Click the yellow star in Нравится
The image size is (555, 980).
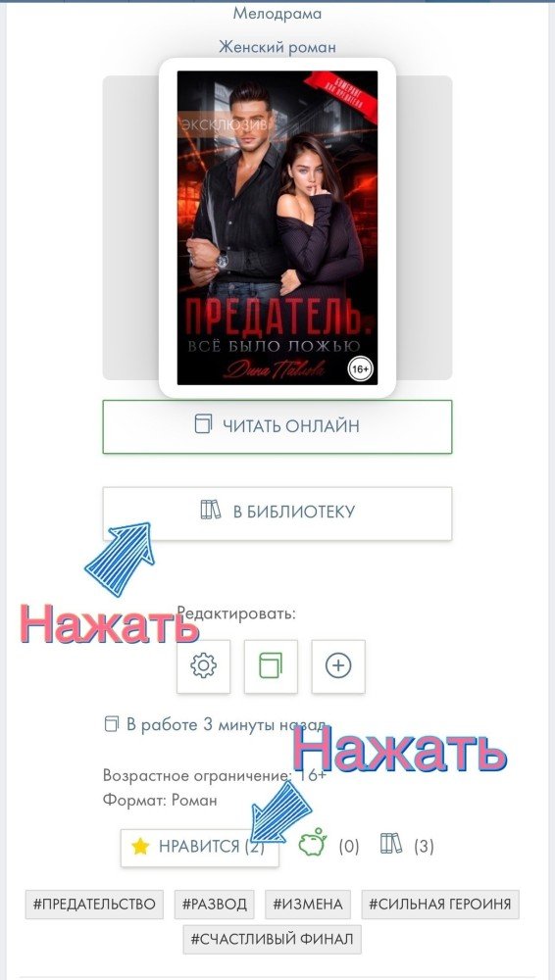140,847
